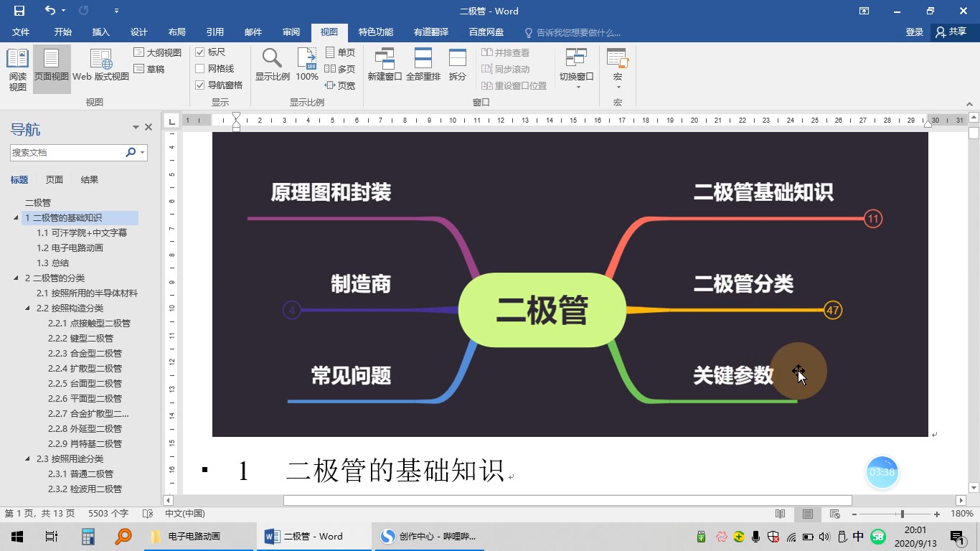The width and height of the screenshot is (980, 551).
Task: Click 全部重排 to arrange all windows
Action: 423,65
